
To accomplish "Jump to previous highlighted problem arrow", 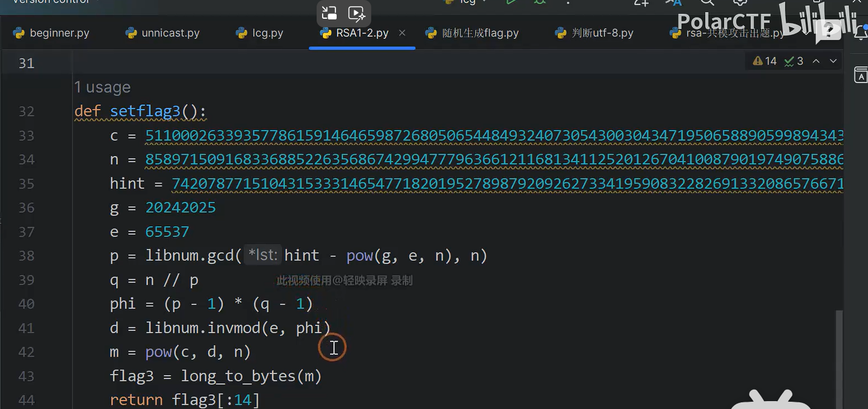I will coord(816,61).
